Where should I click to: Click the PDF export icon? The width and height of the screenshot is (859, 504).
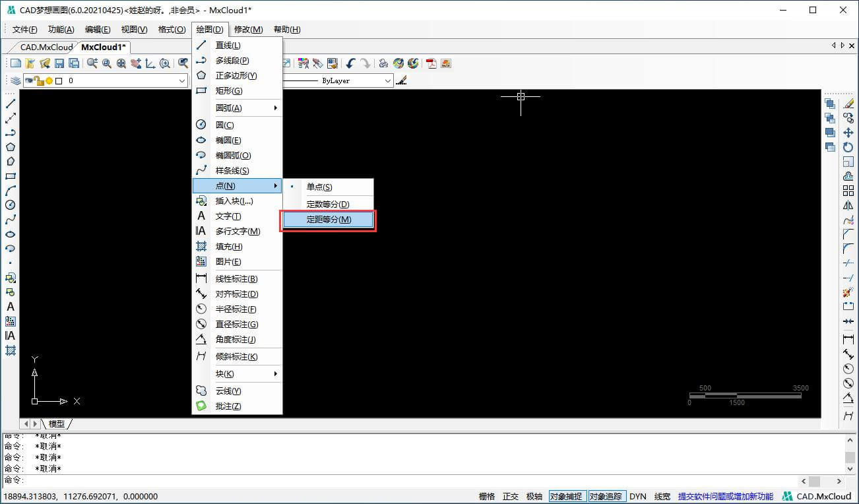[431, 63]
